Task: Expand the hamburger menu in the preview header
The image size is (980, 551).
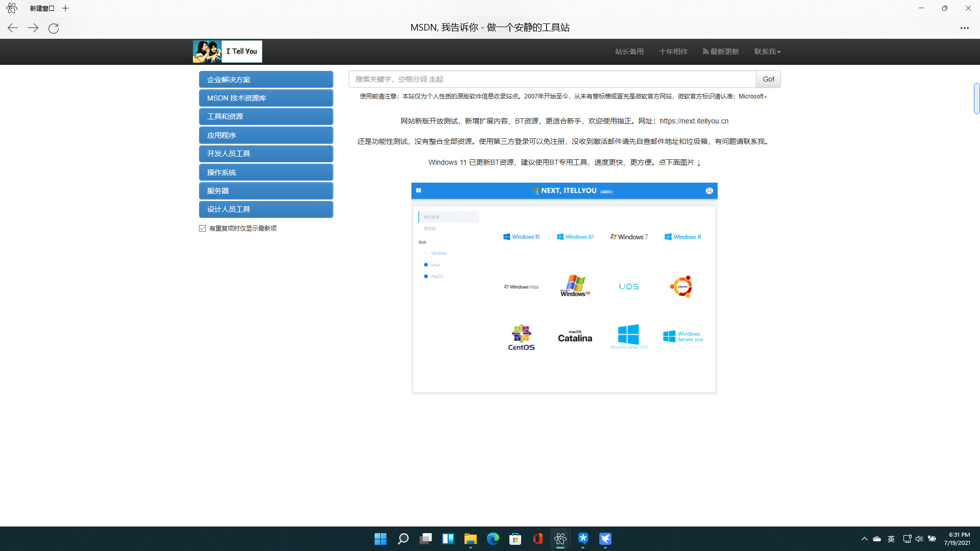Action: [419, 190]
